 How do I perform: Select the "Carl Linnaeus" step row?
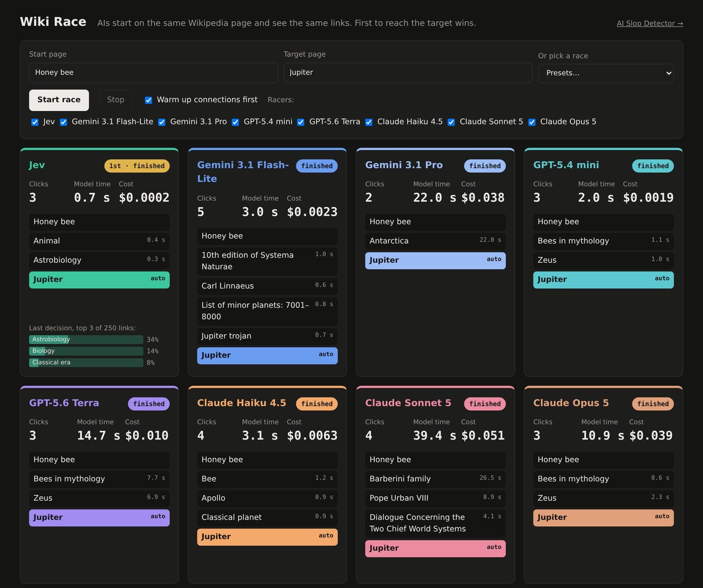[x=268, y=286]
